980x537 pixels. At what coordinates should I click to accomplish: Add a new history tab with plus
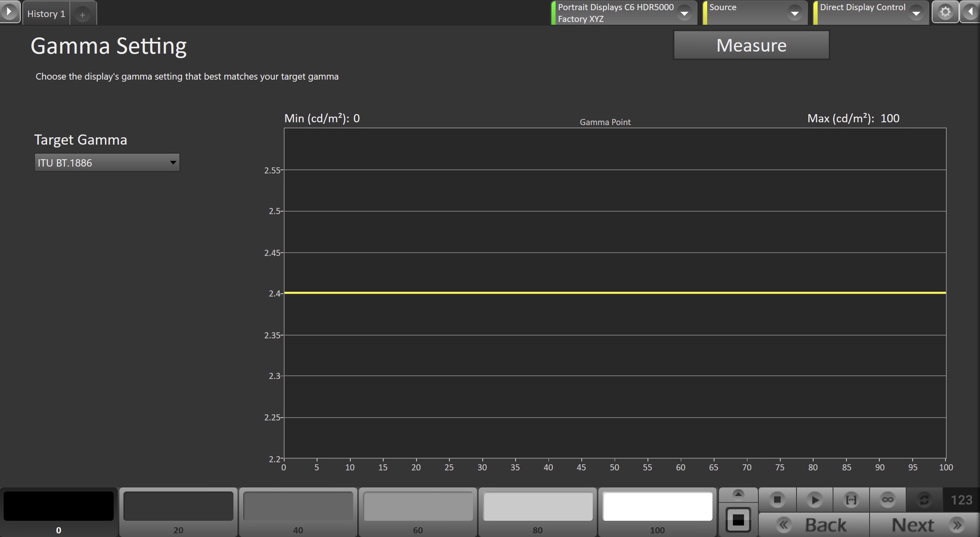[x=82, y=15]
